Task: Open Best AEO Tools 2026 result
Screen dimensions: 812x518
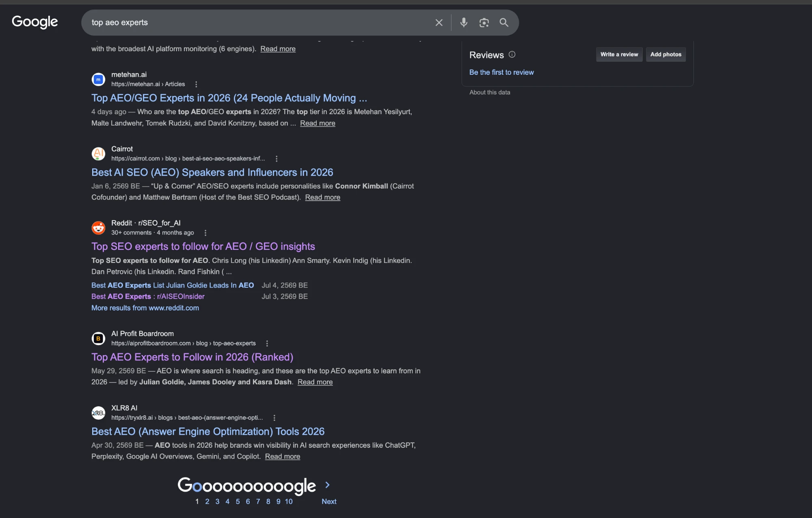Action: tap(208, 431)
